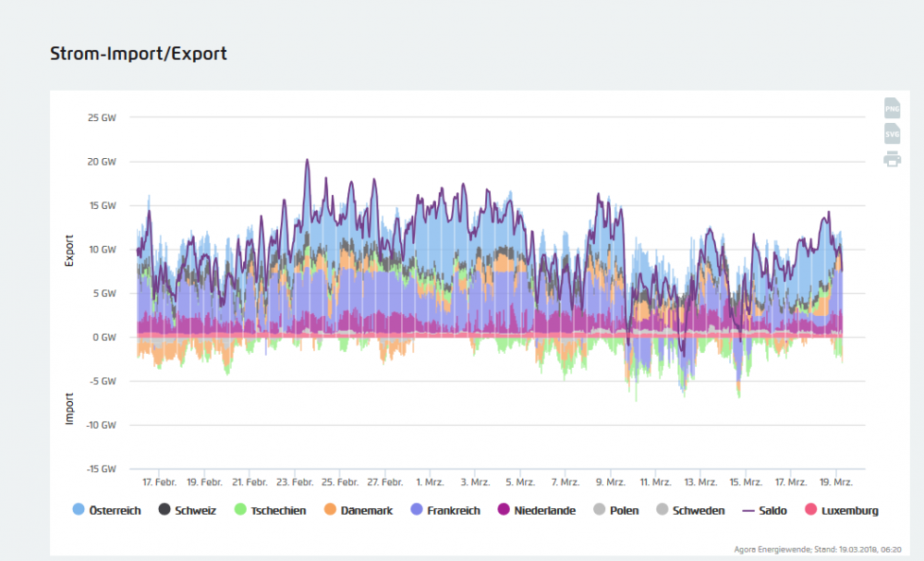Image resolution: width=924 pixels, height=561 pixels.
Task: Toggle Polen in the chart legend
Action: 624,510
